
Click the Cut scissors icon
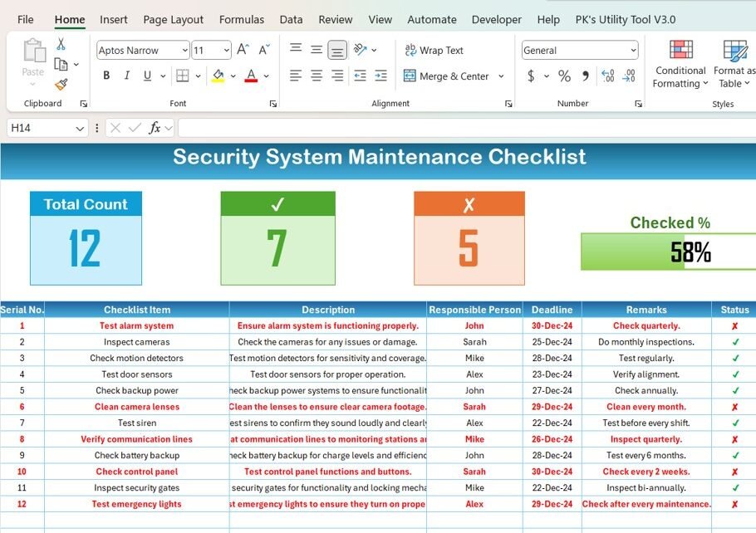pos(61,44)
